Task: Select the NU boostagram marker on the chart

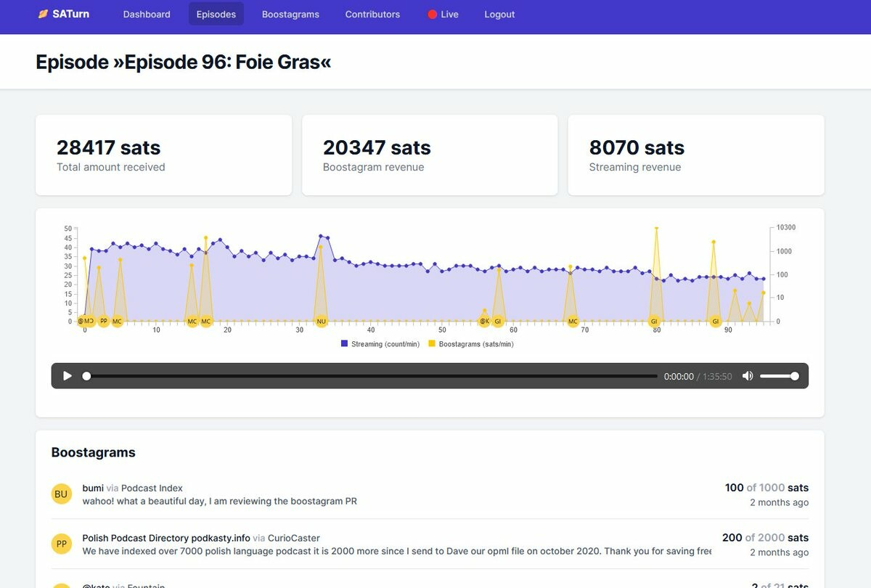Action: 322,321
